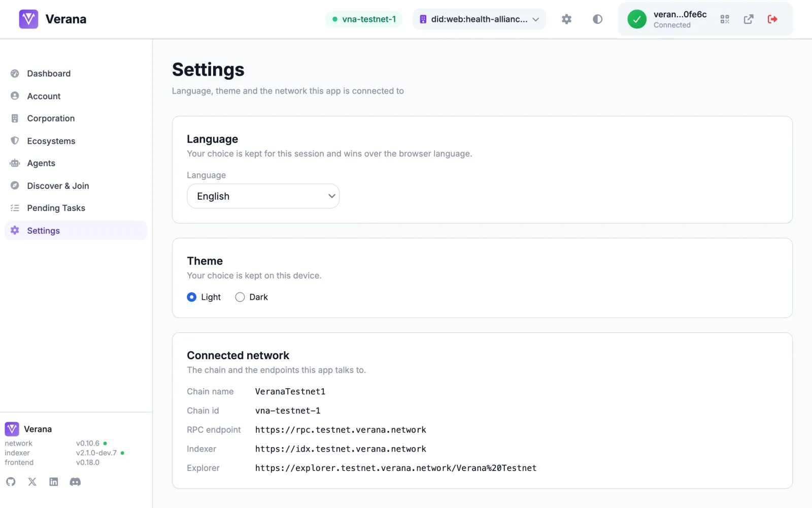Open the GitHub icon in the sidebar footer
The height and width of the screenshot is (508, 812).
point(11,482)
